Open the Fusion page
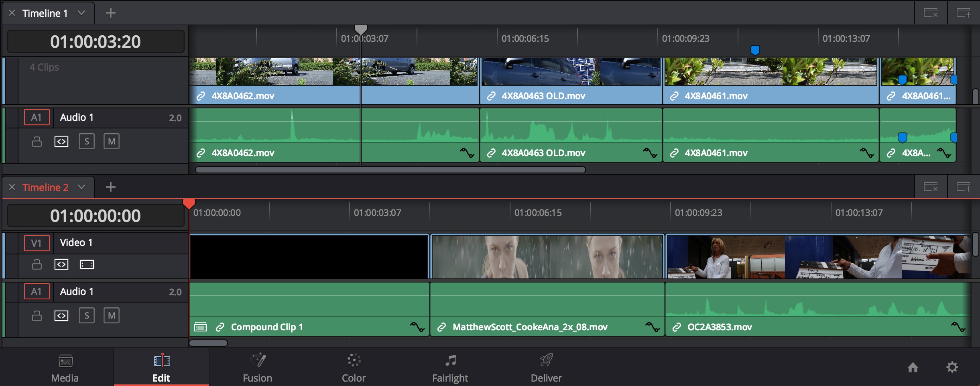This screenshot has width=980, height=386. coord(256,366)
